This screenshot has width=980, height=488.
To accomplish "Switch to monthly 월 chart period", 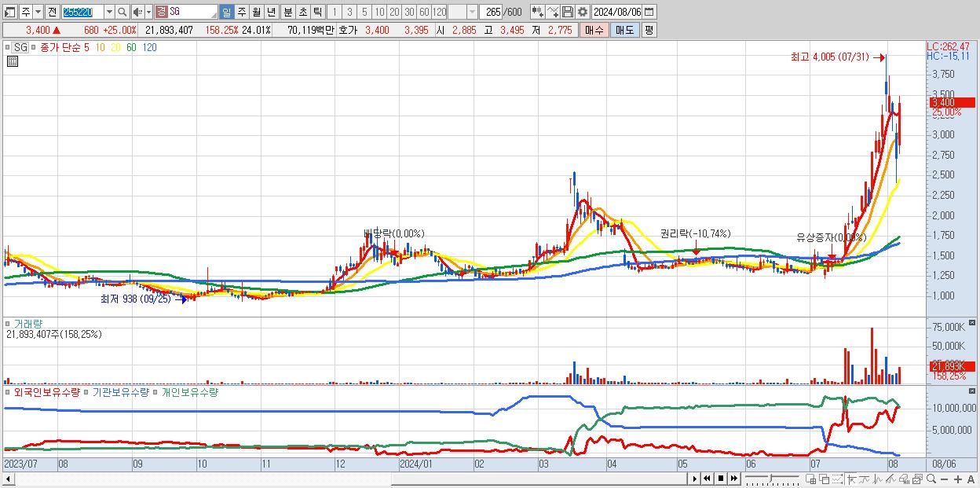I will click(256, 12).
